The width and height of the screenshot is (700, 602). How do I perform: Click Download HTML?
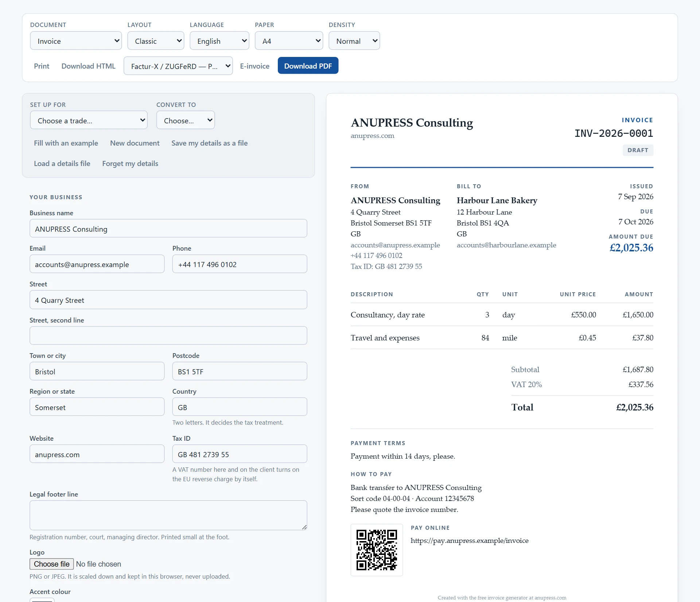click(88, 66)
